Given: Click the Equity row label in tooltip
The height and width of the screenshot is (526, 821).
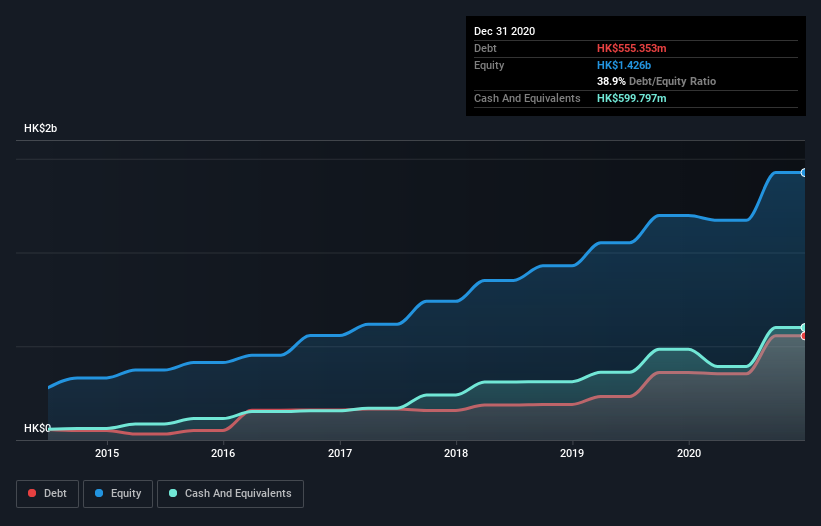Looking at the screenshot, I should point(489,65).
